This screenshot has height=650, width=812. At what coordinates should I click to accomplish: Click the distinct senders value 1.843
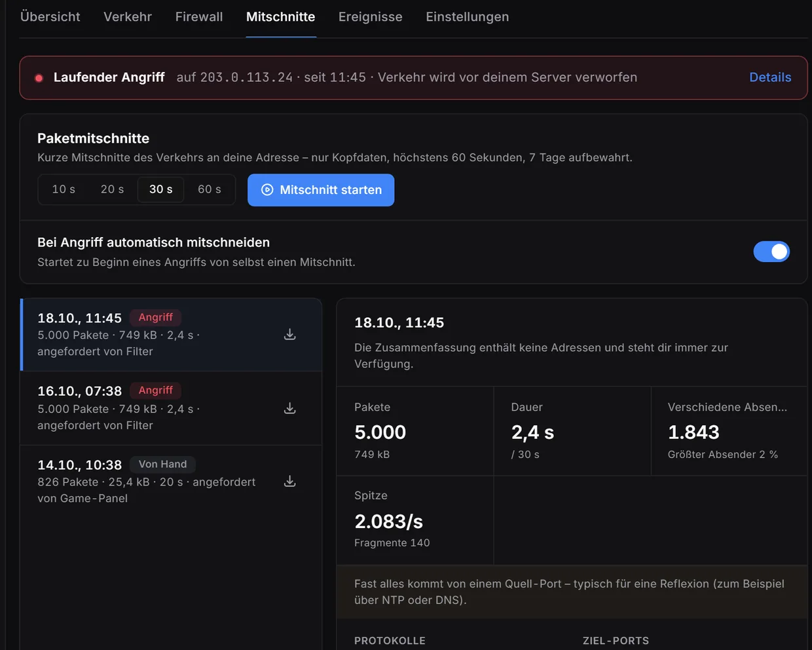click(x=693, y=432)
